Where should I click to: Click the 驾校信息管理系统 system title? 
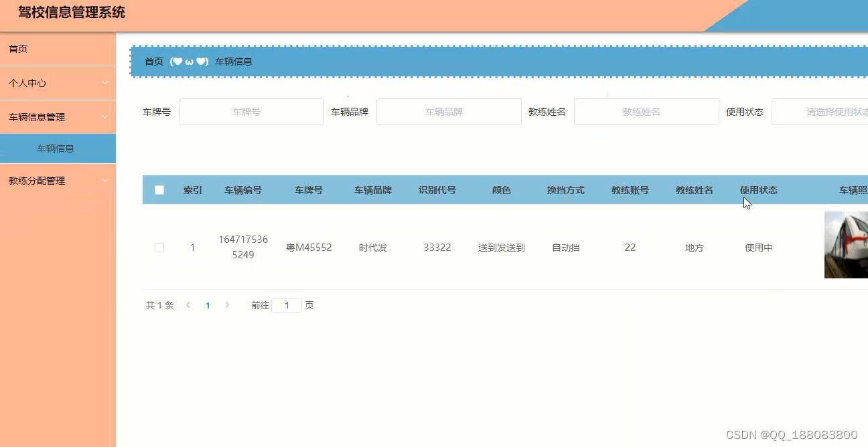point(71,12)
